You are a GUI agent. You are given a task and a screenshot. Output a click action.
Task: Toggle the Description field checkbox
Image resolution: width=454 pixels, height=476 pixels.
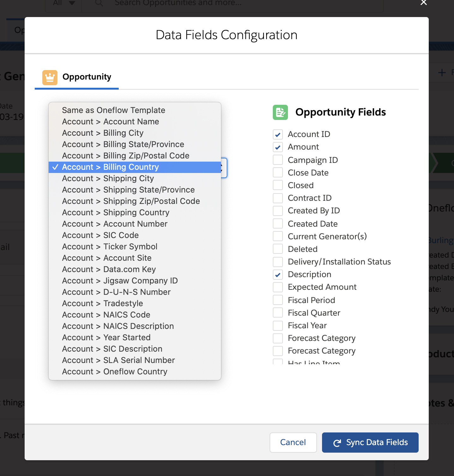(x=278, y=275)
